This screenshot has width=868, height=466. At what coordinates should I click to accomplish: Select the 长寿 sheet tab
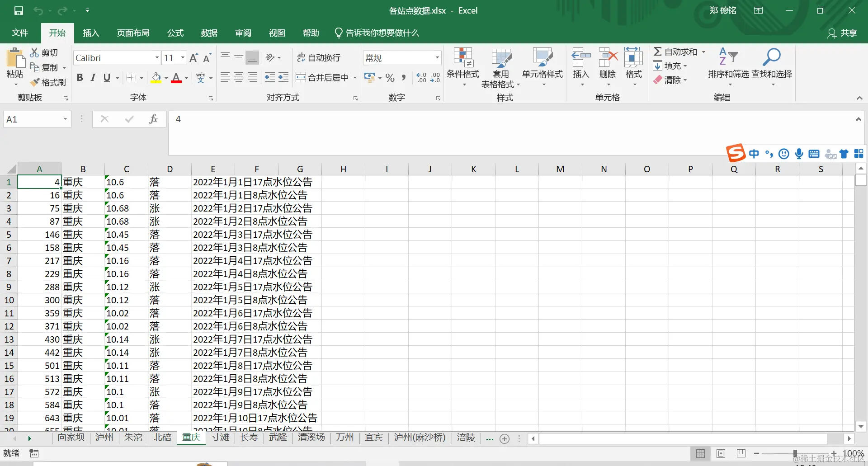click(x=249, y=438)
